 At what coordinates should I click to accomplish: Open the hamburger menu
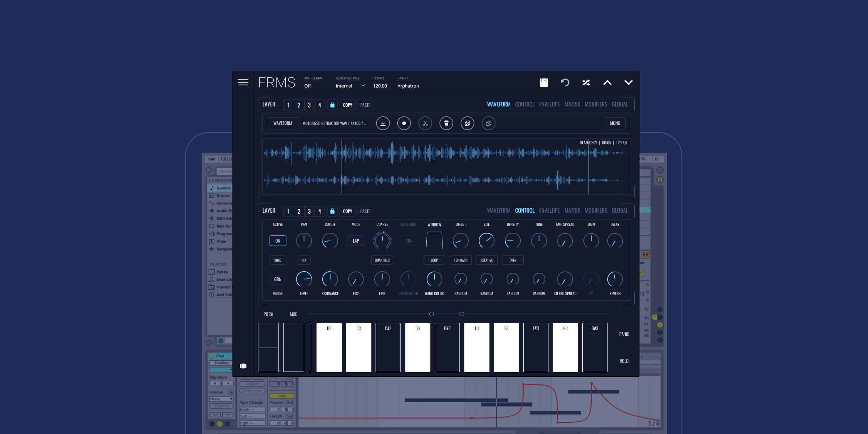click(244, 82)
